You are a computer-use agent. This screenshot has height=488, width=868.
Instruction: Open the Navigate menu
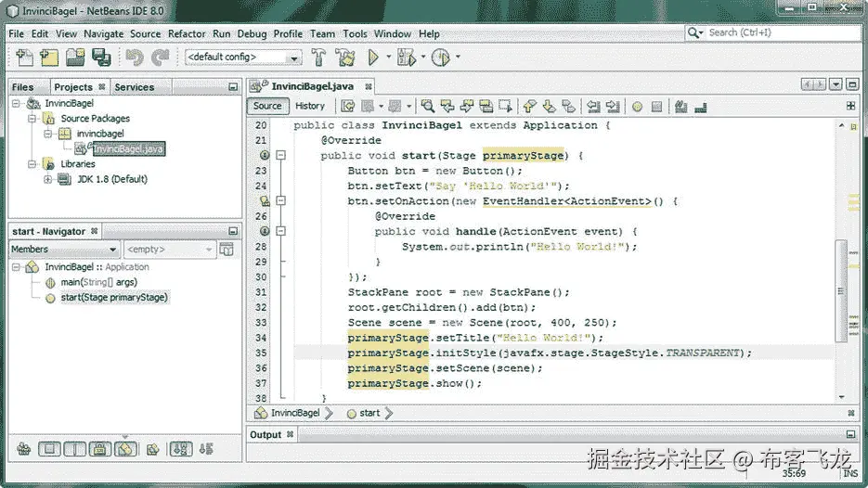click(x=104, y=33)
